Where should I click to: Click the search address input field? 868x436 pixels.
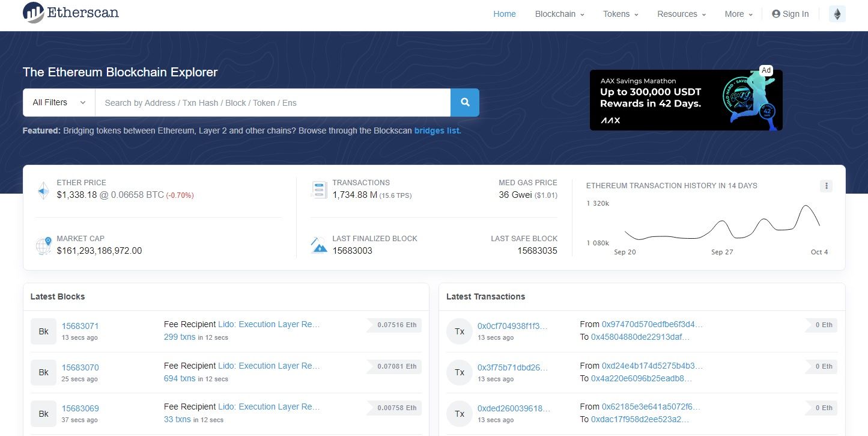(x=273, y=103)
